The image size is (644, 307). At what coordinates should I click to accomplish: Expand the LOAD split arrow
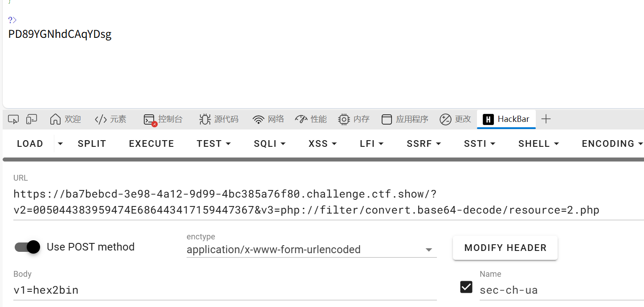(x=61, y=144)
